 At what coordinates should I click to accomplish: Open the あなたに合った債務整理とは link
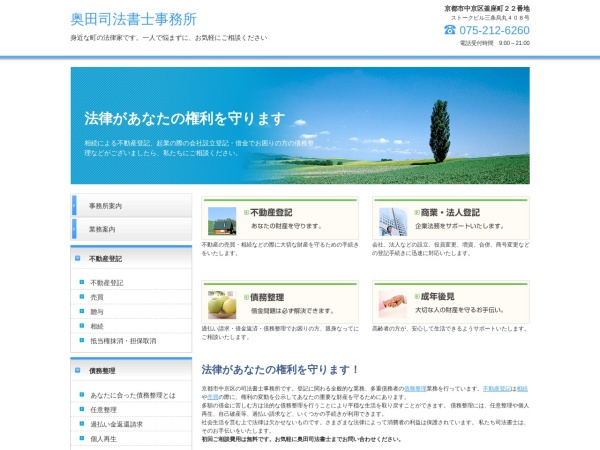tap(133, 395)
